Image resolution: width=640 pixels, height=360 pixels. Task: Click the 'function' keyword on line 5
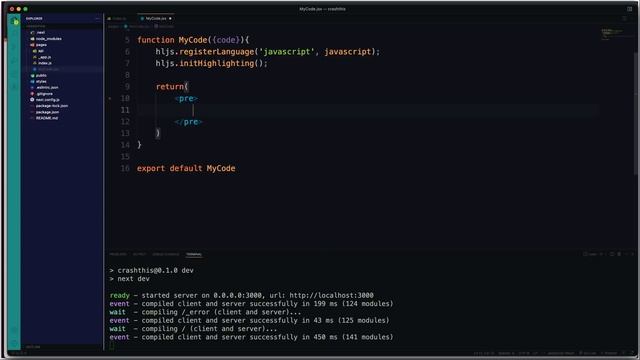pyautogui.click(x=156, y=40)
